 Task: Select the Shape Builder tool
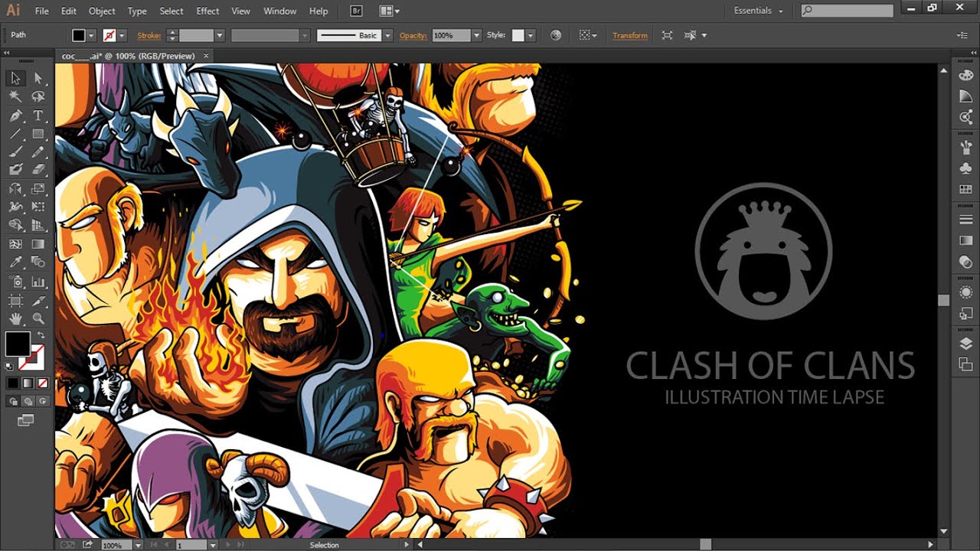tap(15, 225)
